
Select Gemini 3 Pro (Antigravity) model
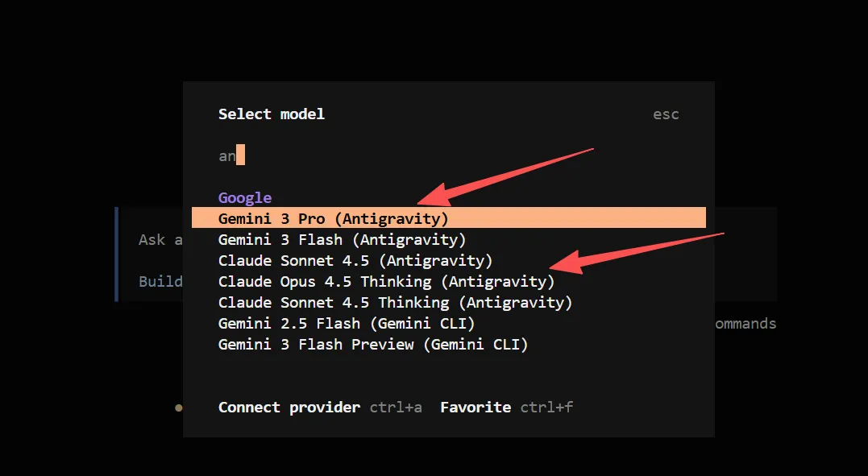click(333, 218)
